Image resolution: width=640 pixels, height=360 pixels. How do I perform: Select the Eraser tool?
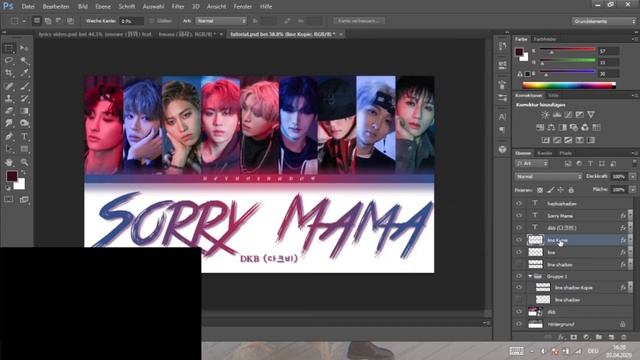(9, 111)
